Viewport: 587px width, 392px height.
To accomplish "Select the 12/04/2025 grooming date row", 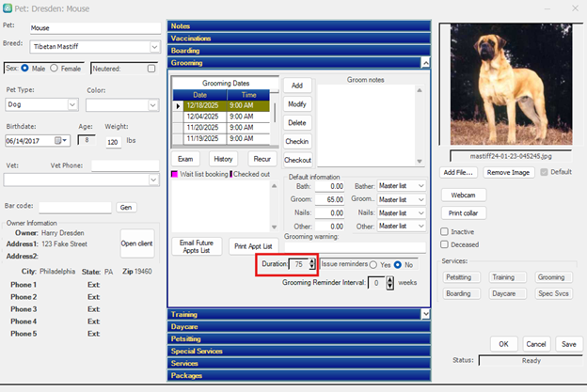I will (x=227, y=117).
